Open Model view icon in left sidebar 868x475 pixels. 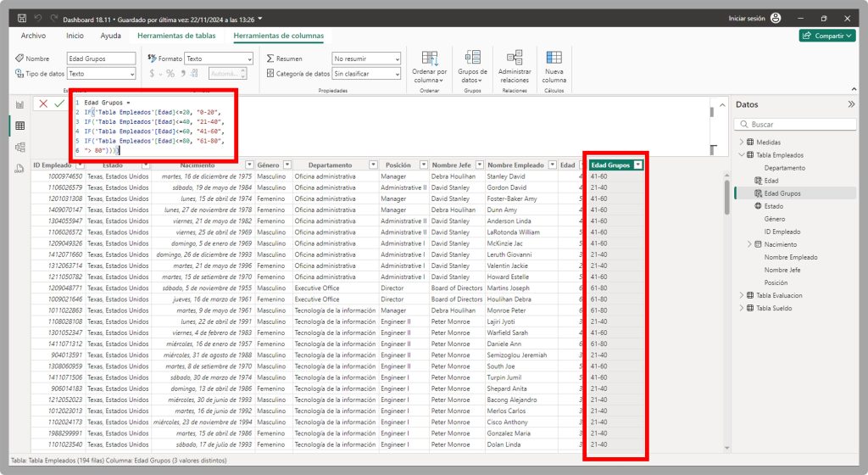[19, 147]
